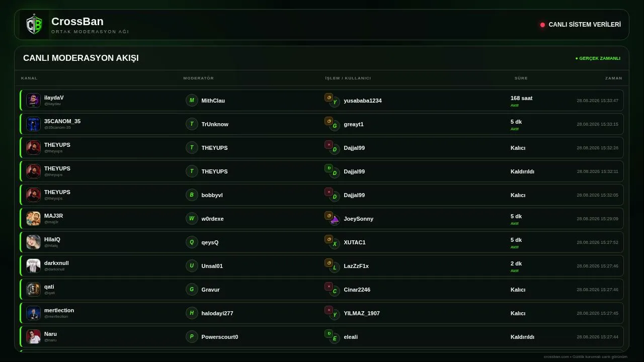Click the KANAL column header
This screenshot has width=644, height=362.
pyautogui.click(x=29, y=78)
